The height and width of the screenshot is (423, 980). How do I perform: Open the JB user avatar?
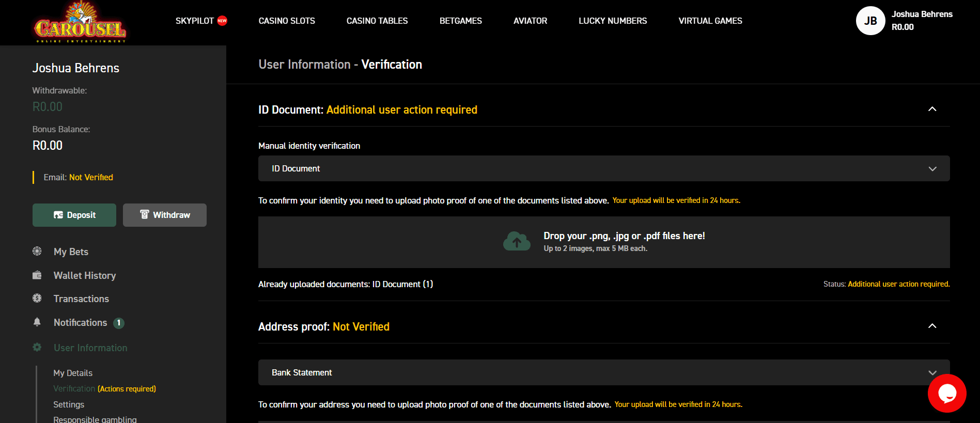870,21
